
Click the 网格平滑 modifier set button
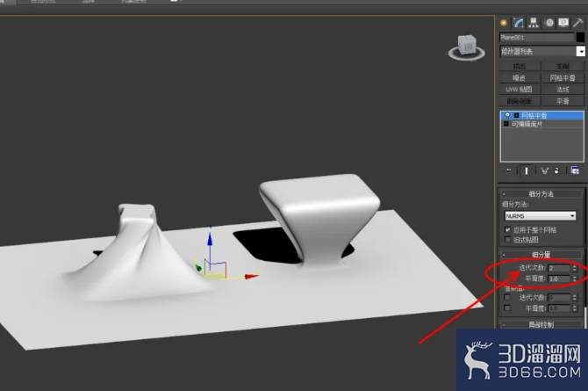pos(563,77)
